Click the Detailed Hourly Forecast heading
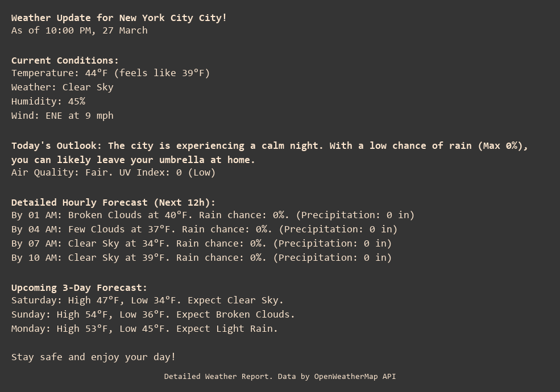The height and width of the screenshot is (392, 560). pyautogui.click(x=113, y=202)
